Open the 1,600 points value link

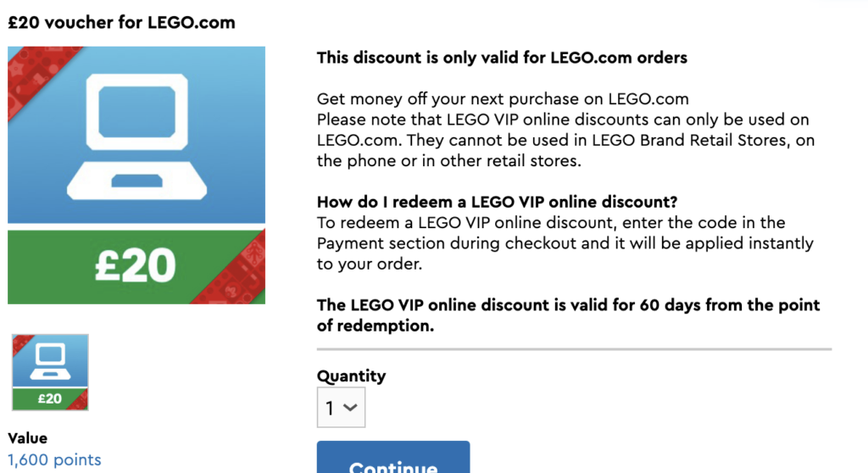(54, 459)
